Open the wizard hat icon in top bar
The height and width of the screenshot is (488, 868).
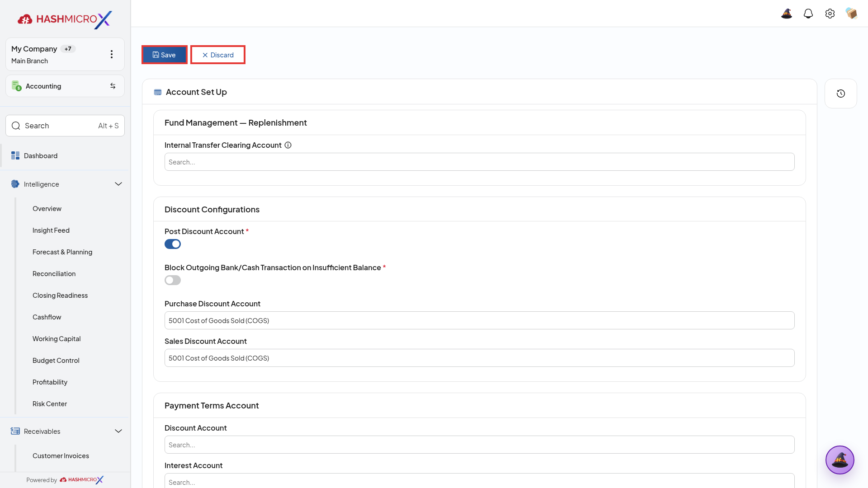click(787, 14)
